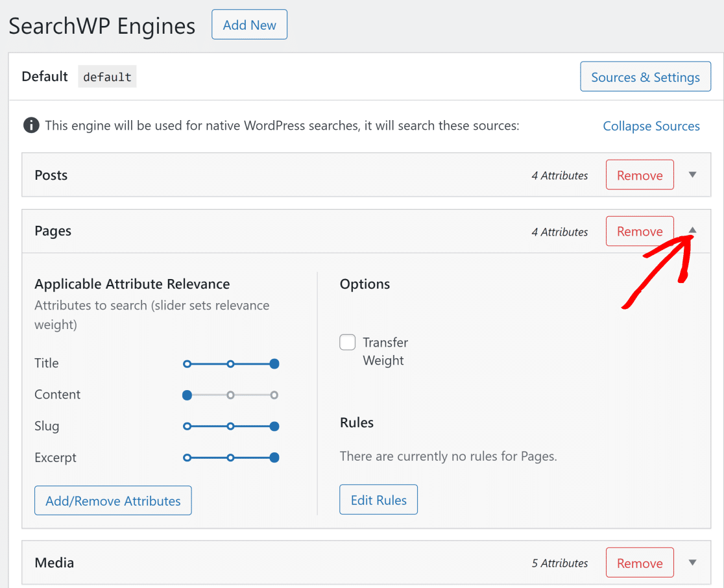This screenshot has height=588, width=724.
Task: Set Title relevance slider to middle stop
Action: (230, 363)
